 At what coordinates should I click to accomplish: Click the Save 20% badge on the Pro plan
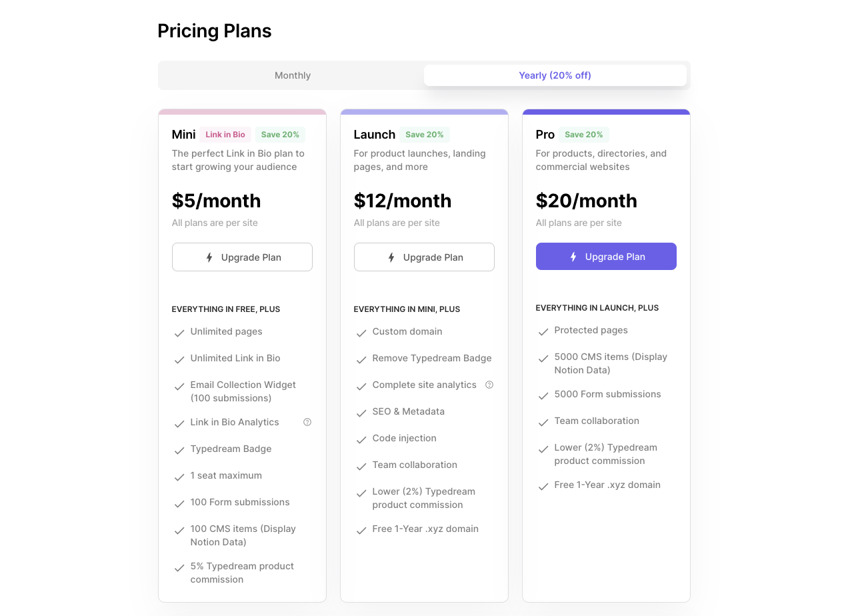pyautogui.click(x=584, y=135)
